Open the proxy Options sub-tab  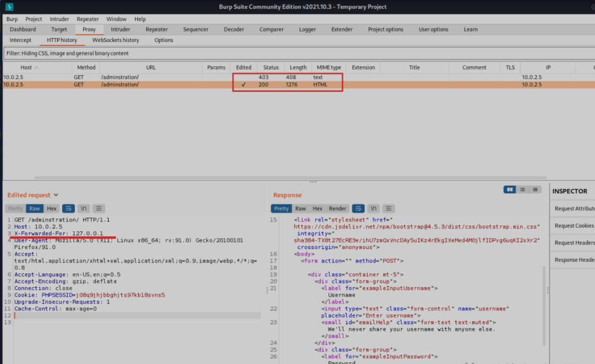pos(164,40)
